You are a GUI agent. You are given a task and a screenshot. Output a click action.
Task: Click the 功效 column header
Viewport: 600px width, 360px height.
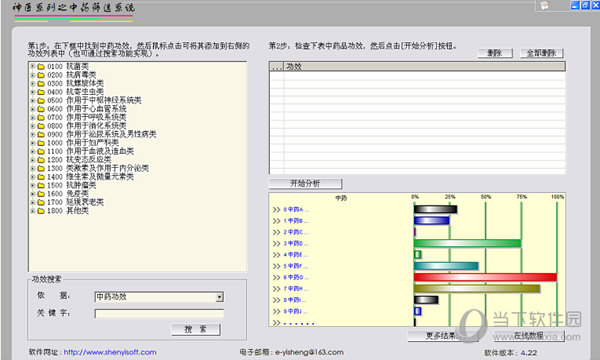point(424,67)
